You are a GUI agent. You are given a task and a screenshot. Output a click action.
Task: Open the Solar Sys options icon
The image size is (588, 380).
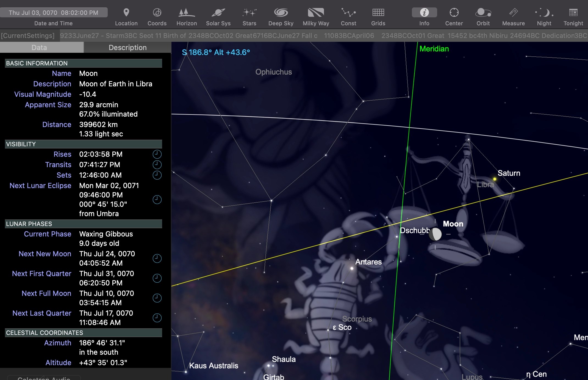point(218,13)
